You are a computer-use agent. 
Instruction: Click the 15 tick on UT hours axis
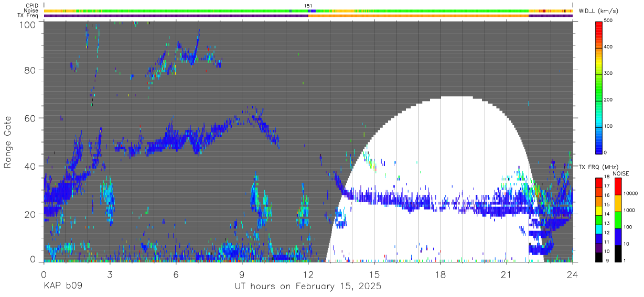[x=374, y=274]
